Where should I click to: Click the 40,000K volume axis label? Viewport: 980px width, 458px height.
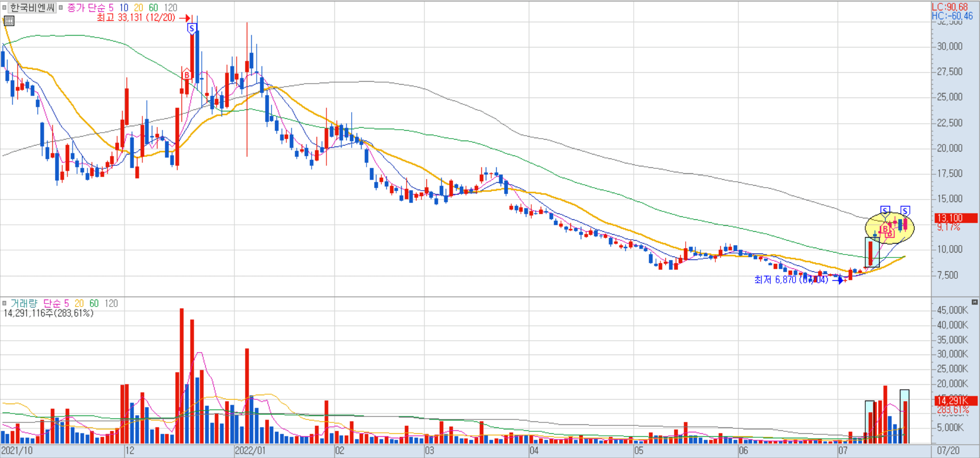[952, 325]
